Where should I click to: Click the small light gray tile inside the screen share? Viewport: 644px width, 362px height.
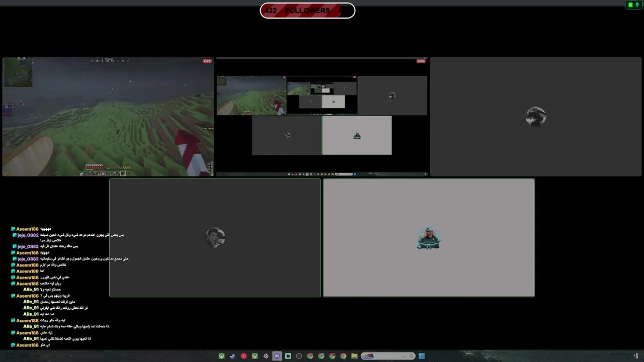(x=357, y=135)
